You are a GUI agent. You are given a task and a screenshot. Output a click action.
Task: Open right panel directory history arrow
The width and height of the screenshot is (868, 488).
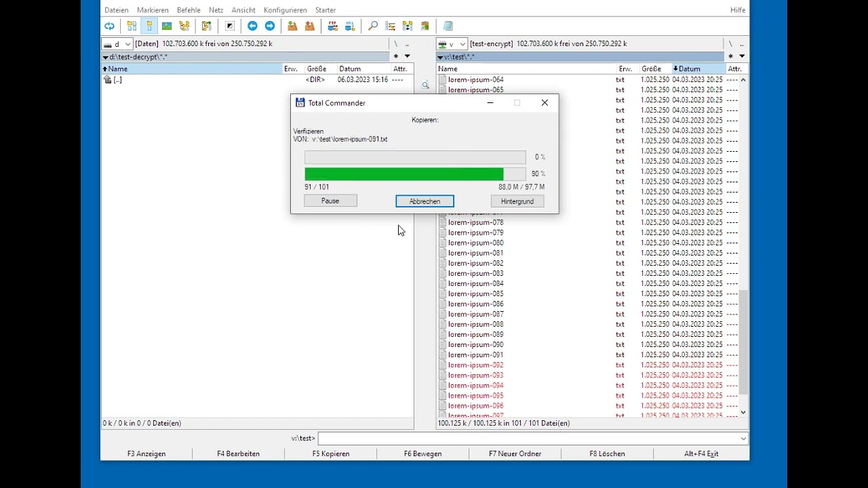pos(742,56)
